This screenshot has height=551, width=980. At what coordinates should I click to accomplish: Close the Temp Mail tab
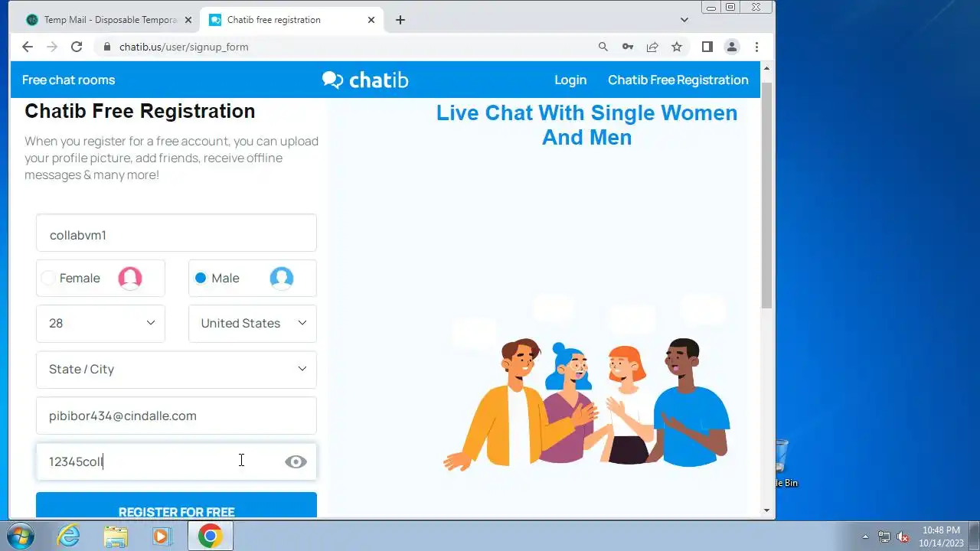pos(188,20)
